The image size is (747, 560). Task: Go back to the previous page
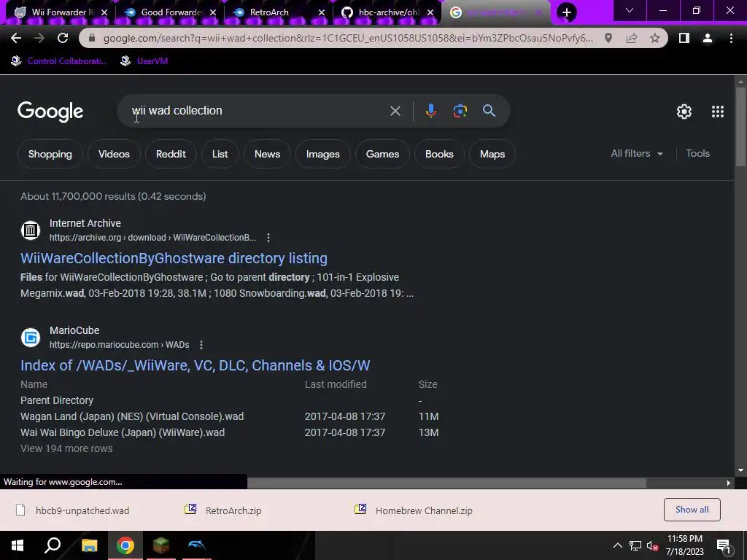point(16,38)
